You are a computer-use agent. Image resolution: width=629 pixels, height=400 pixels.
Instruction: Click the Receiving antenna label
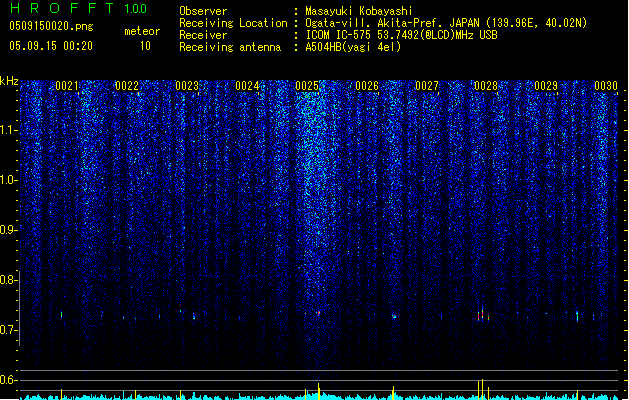coord(230,47)
